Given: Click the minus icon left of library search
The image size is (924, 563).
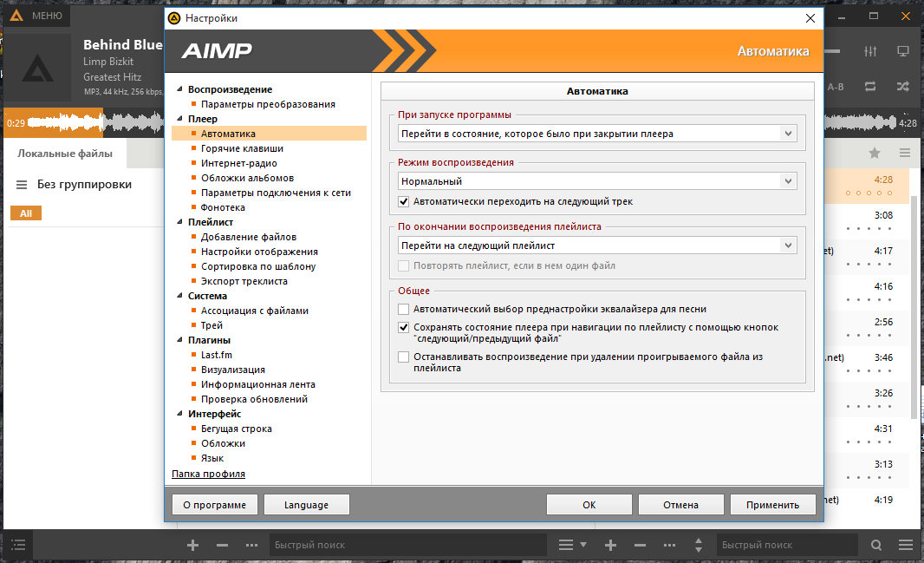Looking at the screenshot, I should 222,546.
